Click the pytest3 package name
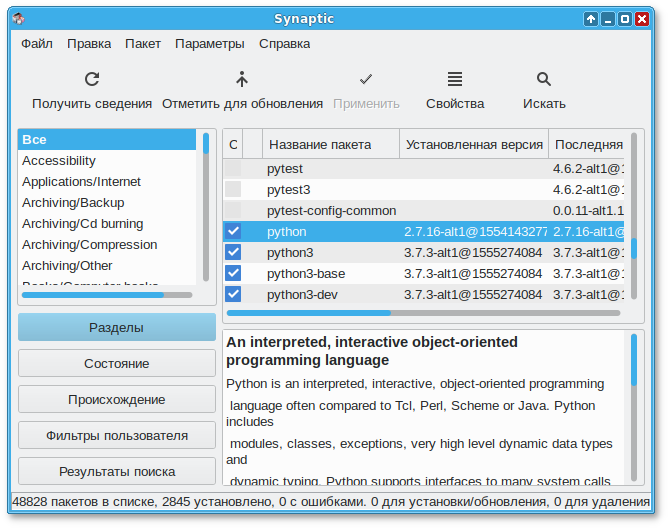 (288, 190)
